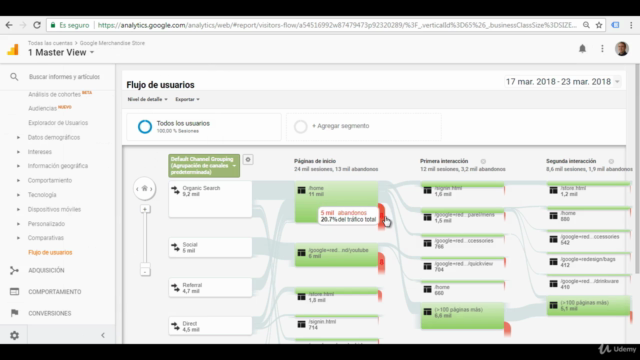
Task: Collapse the sidebar with the chevron arrow
Action: [103, 336]
